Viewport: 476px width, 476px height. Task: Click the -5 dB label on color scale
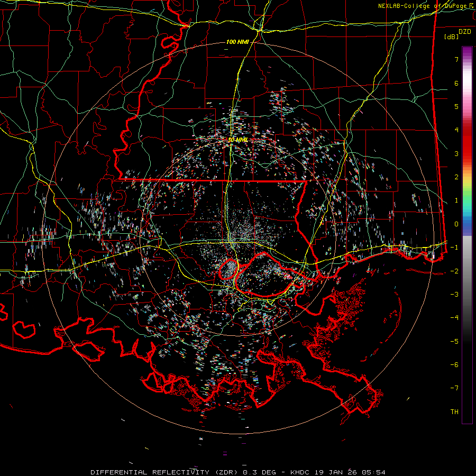coord(454,341)
